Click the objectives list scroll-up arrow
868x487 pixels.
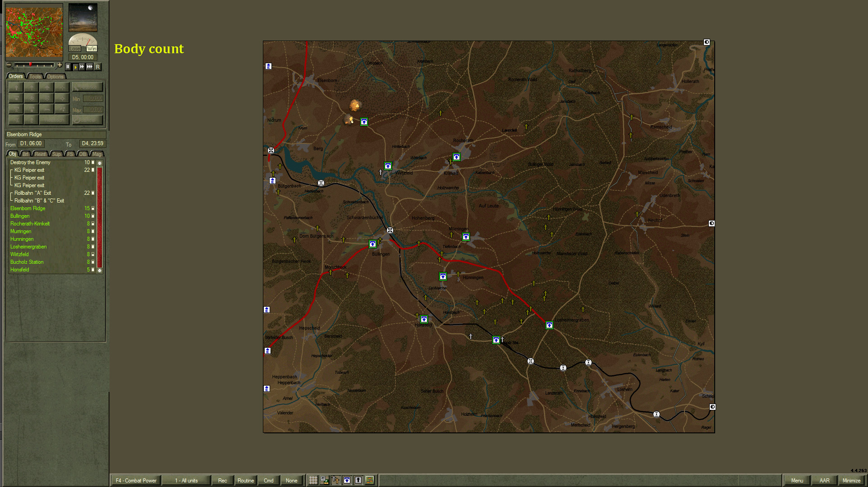click(100, 163)
